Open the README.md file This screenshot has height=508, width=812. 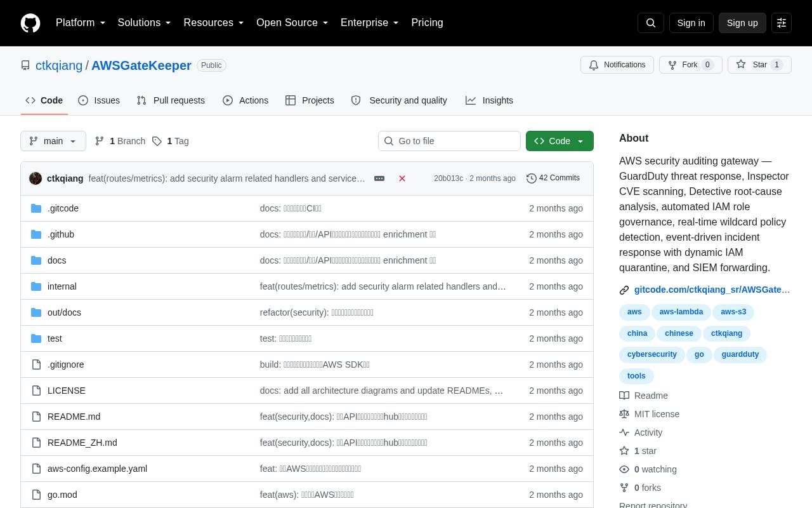74,417
